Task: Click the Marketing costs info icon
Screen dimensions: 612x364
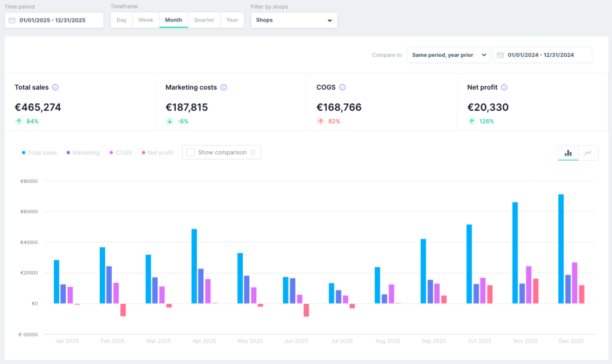Action: (224, 87)
